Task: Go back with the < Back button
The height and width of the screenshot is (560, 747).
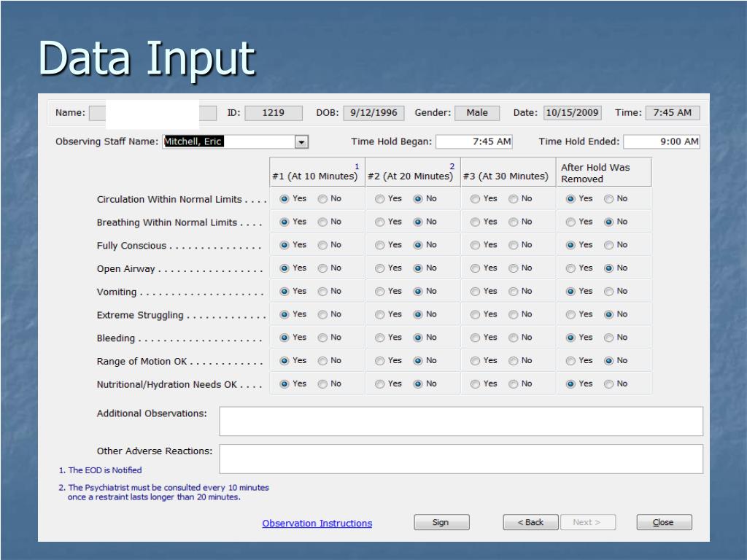Action: (x=530, y=522)
